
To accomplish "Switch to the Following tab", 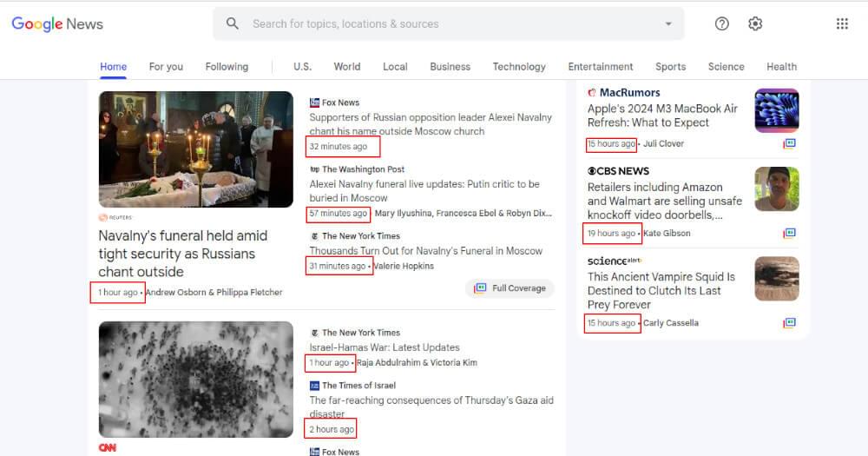I will tap(227, 67).
